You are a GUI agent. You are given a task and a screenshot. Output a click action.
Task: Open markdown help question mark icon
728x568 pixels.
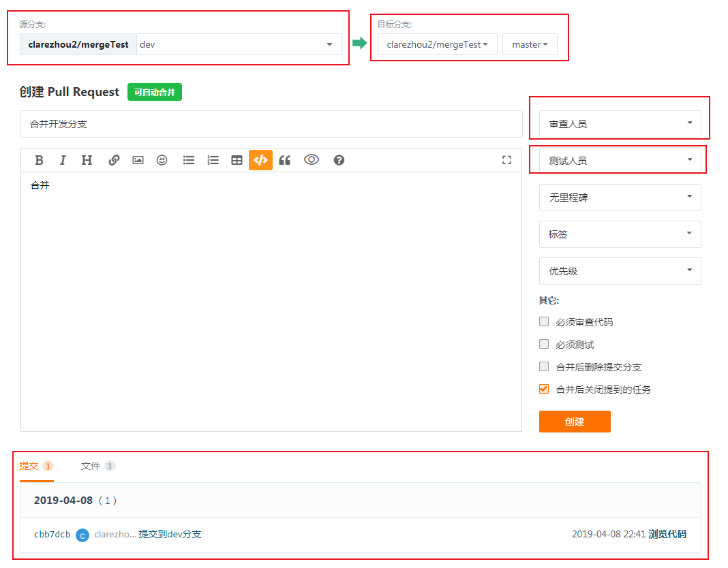click(x=339, y=160)
